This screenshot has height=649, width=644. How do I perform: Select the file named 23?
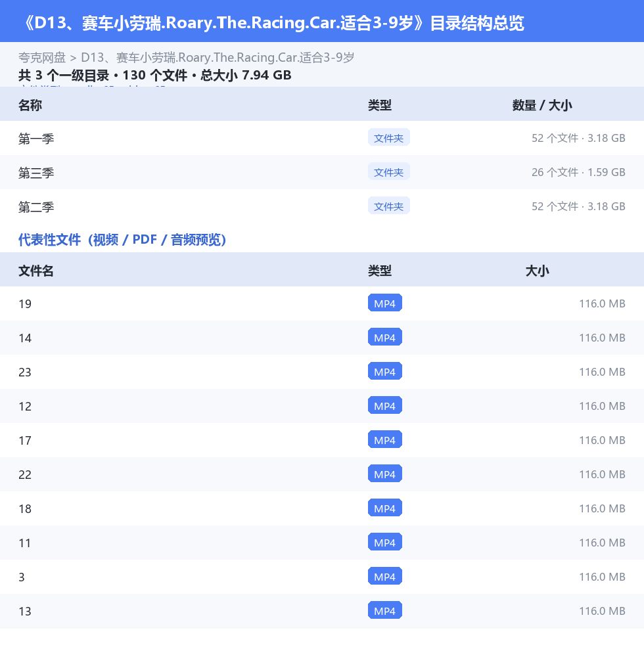[25, 372]
